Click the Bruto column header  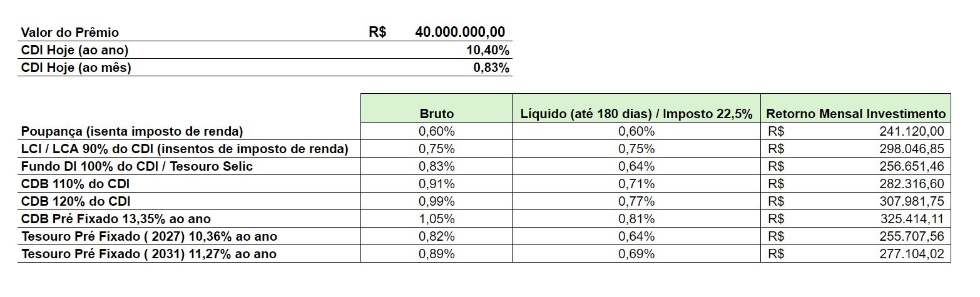click(437, 114)
